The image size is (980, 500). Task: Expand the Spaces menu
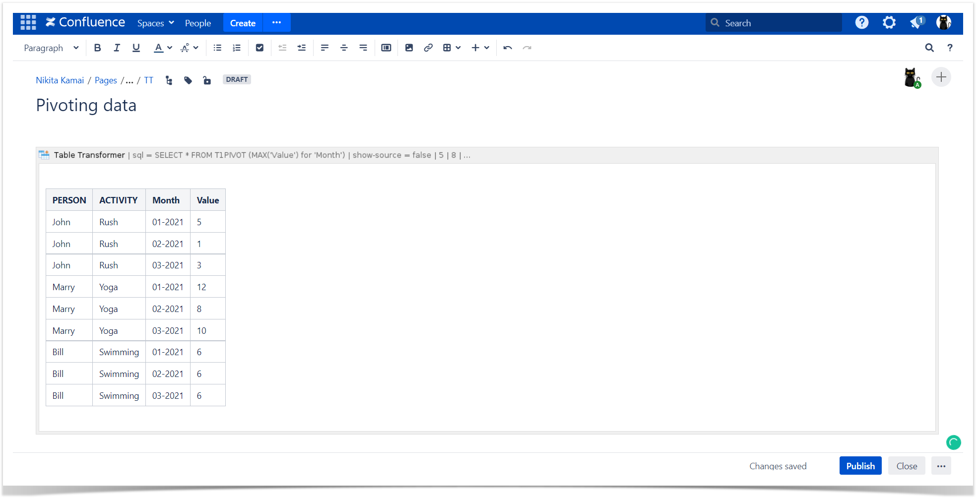155,23
